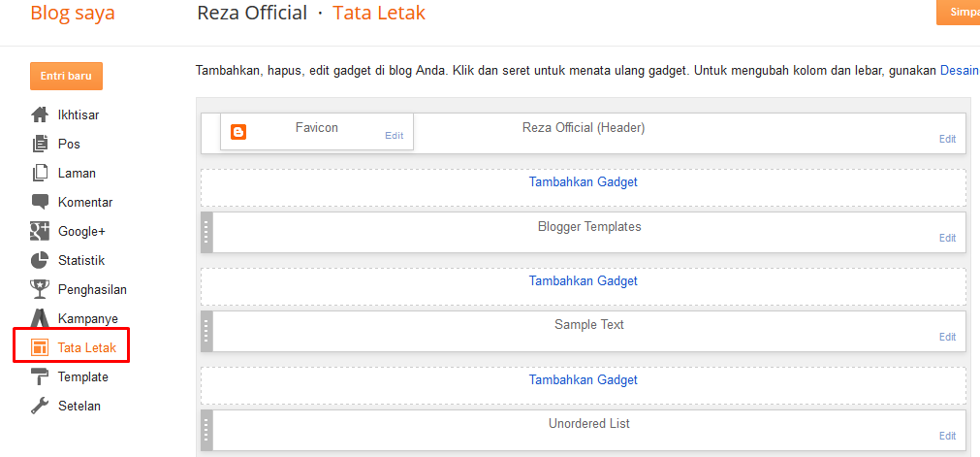Click the Favicon gadget label

click(317, 128)
